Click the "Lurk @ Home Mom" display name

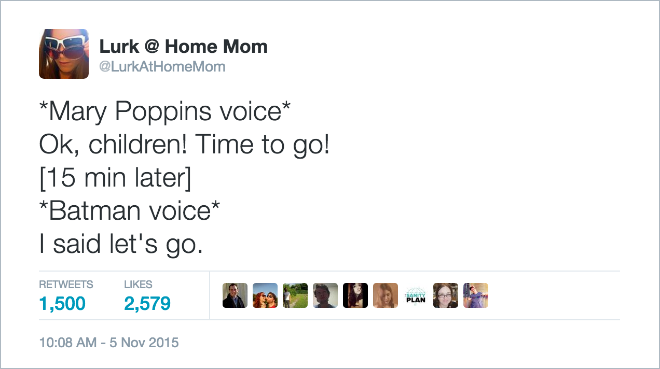pyautogui.click(x=183, y=46)
